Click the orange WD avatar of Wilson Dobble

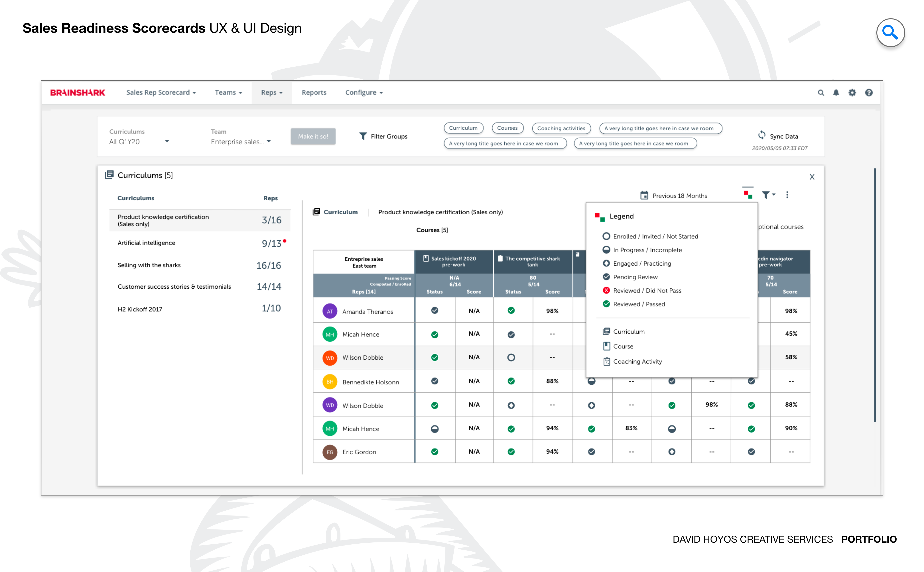coord(330,358)
